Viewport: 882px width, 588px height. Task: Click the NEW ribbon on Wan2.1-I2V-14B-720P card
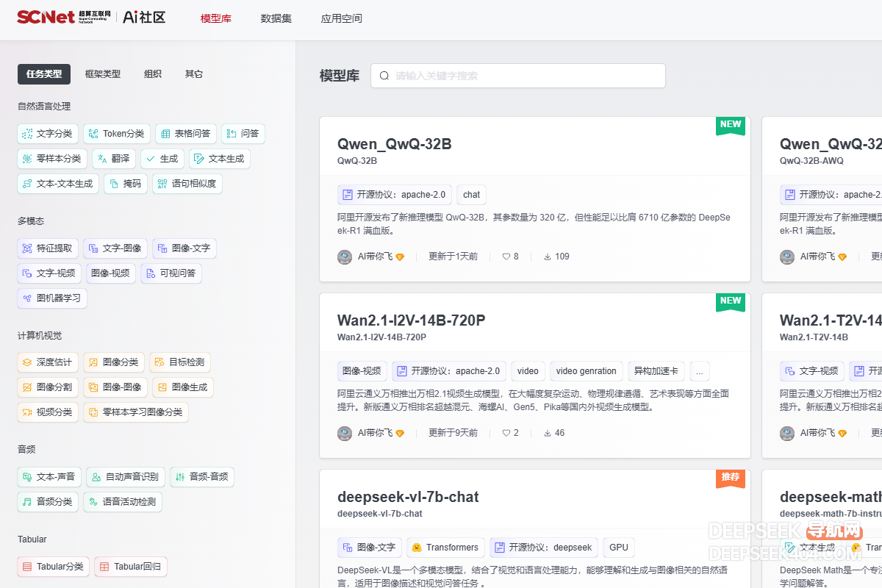pyautogui.click(x=730, y=301)
